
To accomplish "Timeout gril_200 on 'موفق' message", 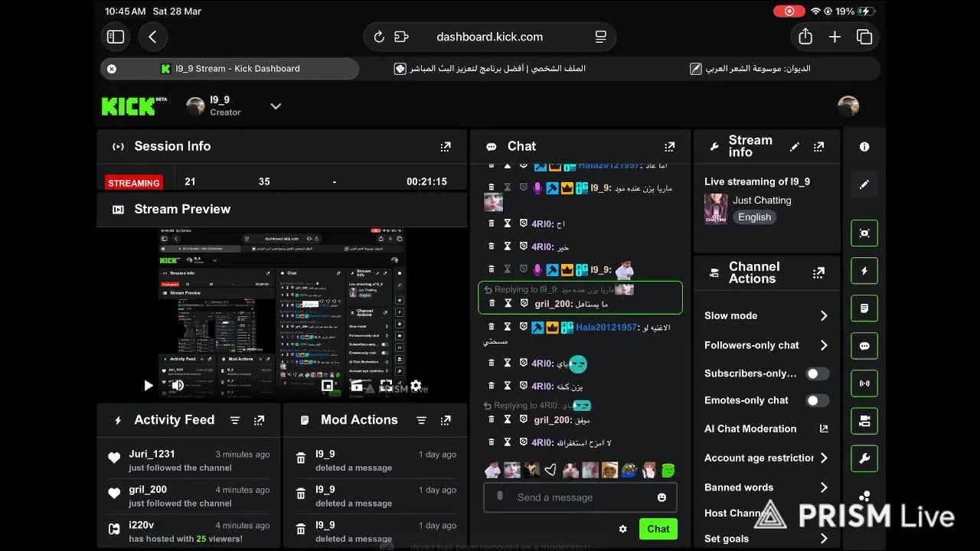I will pyautogui.click(x=507, y=419).
